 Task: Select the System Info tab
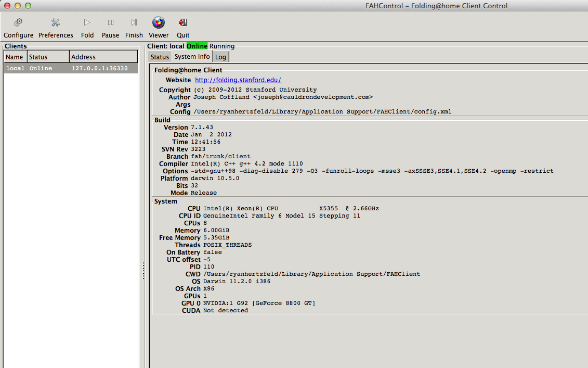tap(192, 56)
